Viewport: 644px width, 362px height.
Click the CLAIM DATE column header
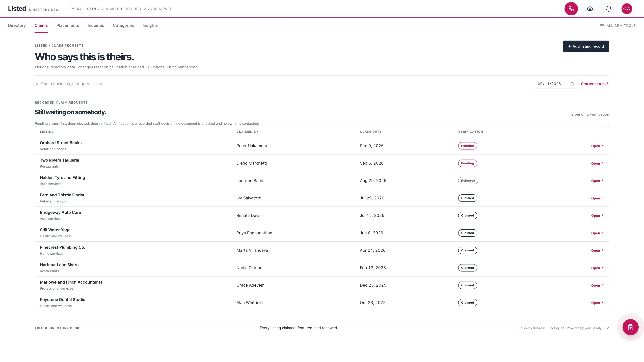tap(370, 132)
